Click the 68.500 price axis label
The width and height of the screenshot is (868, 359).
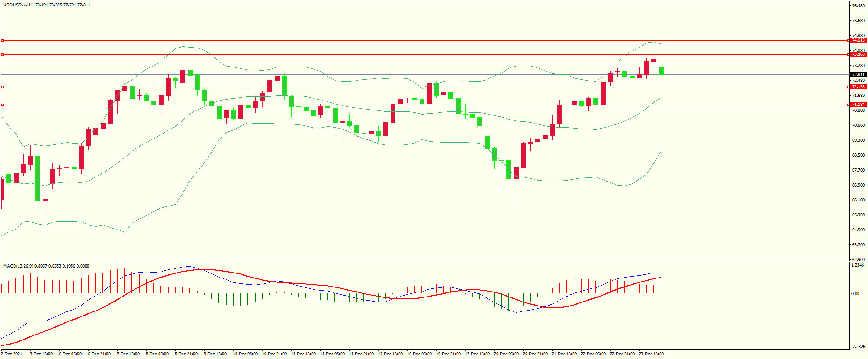coord(858,155)
